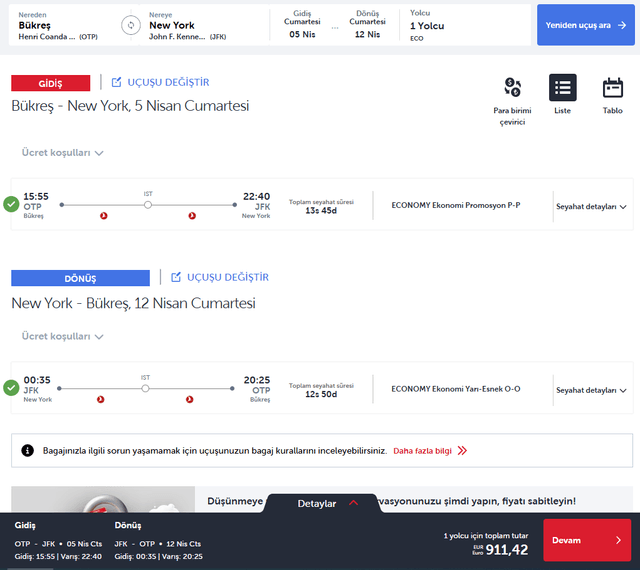Click Yeniden uçuş ara button

586,25
